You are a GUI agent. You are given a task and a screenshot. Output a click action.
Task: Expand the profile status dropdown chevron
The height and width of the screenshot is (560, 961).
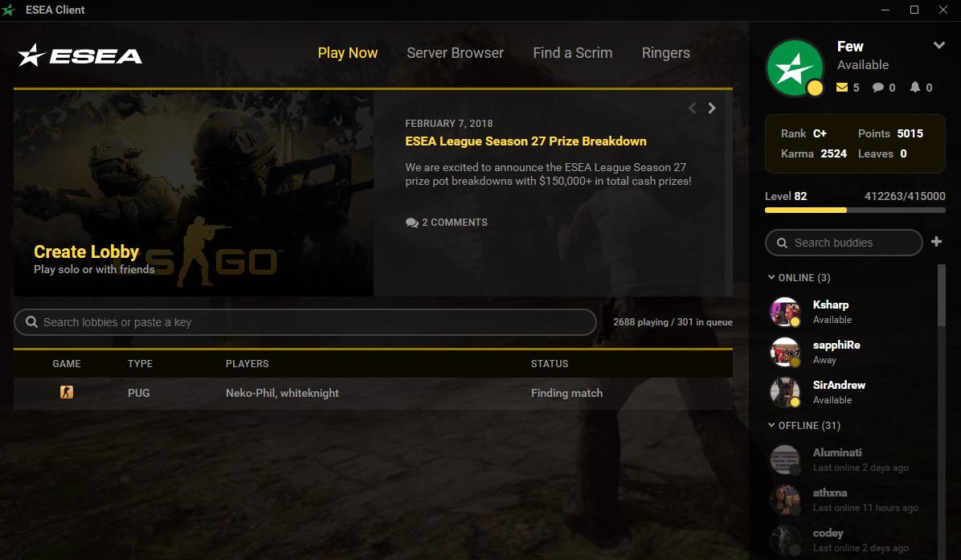(939, 45)
